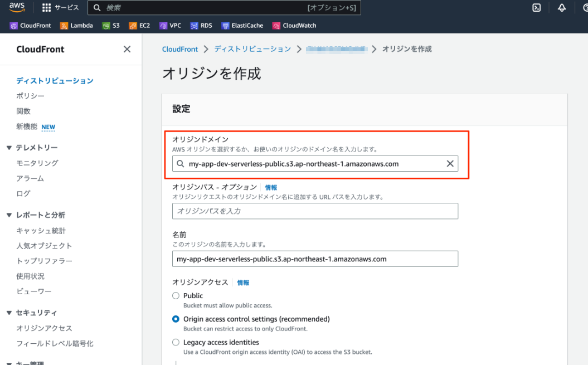Open キャッシュ統計 report
The height and width of the screenshot is (365, 588).
coord(41,231)
